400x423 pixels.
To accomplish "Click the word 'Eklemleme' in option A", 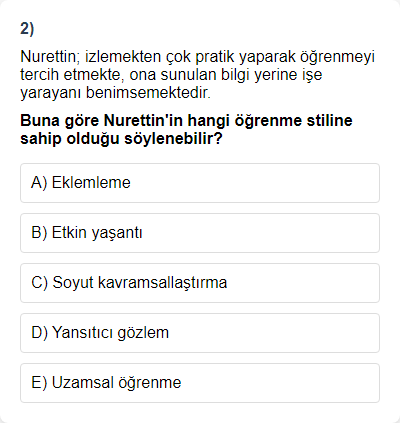I will (x=91, y=183).
